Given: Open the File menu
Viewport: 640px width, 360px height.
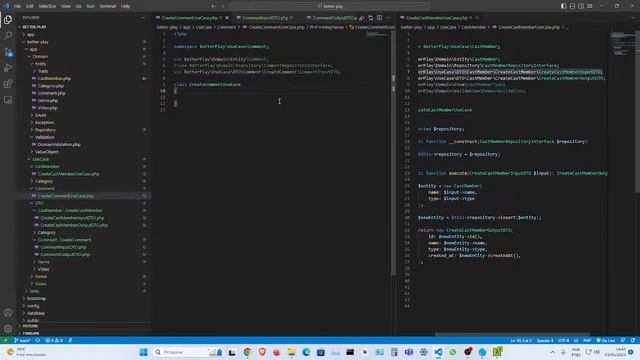Looking at the screenshot, I should (18, 6).
